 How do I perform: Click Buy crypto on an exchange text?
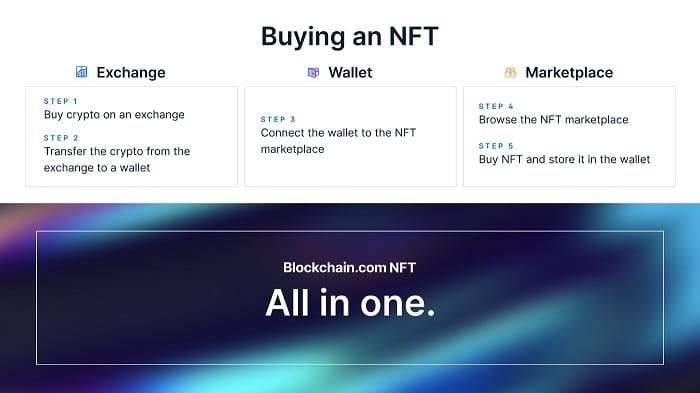[114, 115]
